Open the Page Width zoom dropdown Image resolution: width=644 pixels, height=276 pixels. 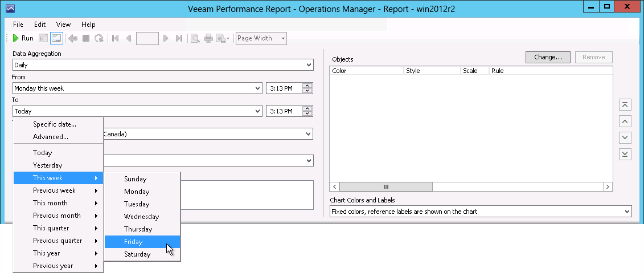click(283, 38)
